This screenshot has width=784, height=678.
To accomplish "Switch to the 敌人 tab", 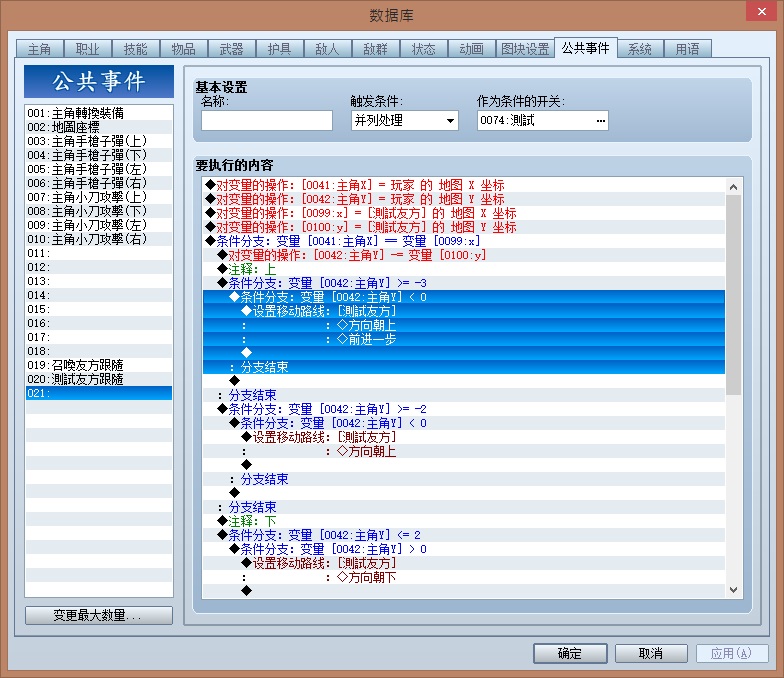I will point(328,49).
